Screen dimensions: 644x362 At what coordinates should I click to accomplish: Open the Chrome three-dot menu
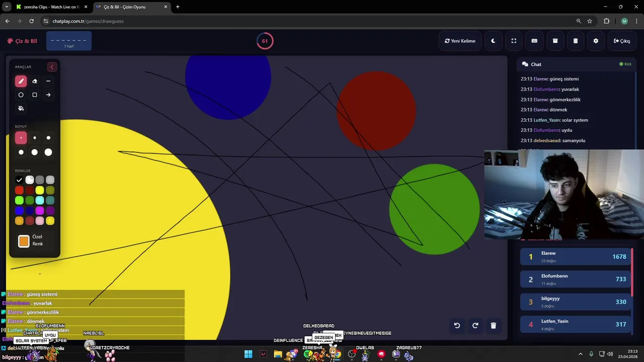coord(636,21)
